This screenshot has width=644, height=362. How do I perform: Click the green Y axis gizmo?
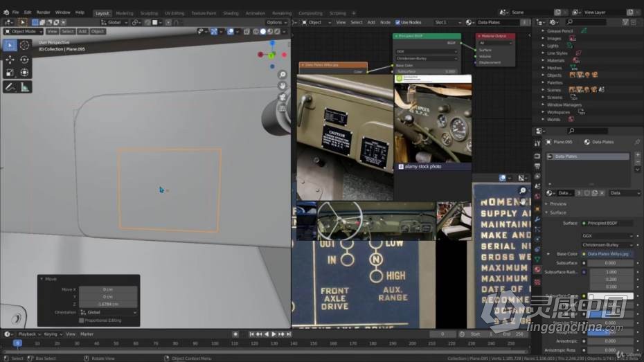tap(271, 55)
